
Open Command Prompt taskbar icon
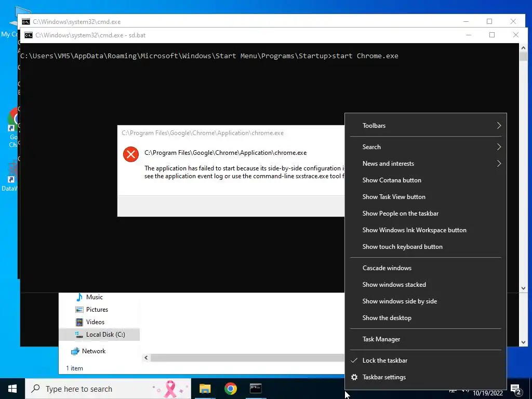click(256, 389)
